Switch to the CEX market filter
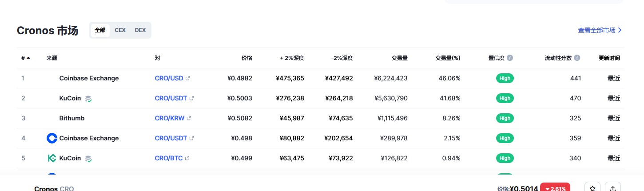 tap(120, 30)
